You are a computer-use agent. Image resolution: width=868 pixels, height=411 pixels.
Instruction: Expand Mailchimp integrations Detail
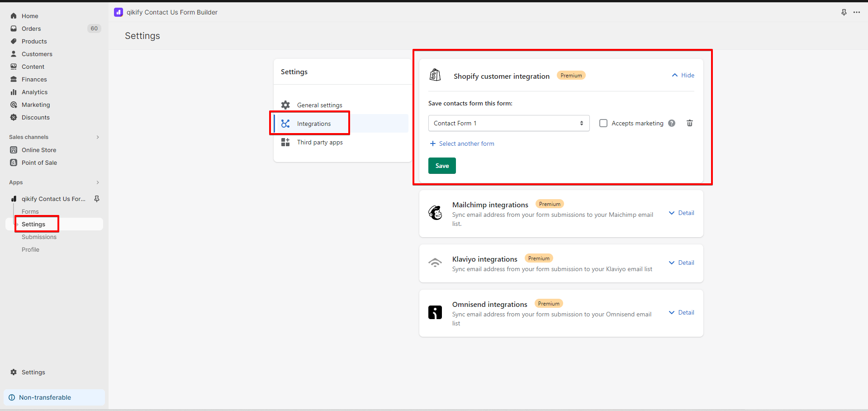(681, 213)
